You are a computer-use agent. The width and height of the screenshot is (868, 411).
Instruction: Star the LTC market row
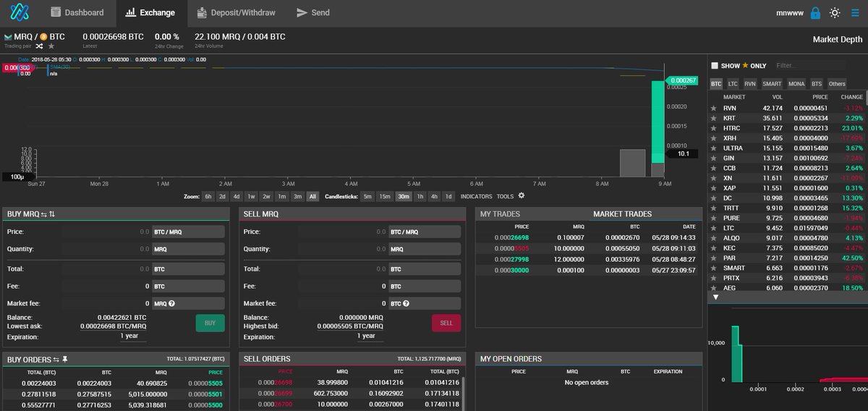click(713, 228)
